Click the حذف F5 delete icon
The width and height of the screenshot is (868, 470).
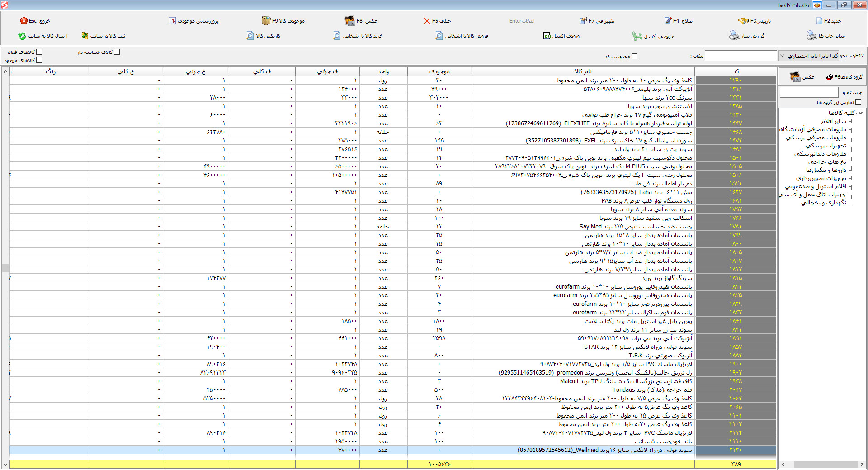point(427,21)
